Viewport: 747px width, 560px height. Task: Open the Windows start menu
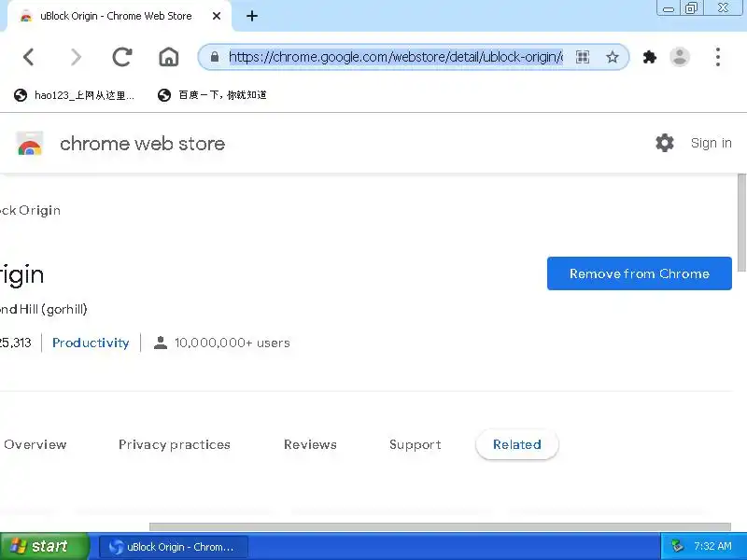coord(44,546)
